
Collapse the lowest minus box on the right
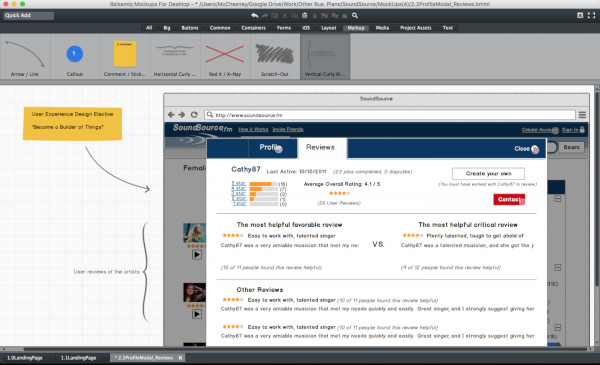(x=558, y=328)
